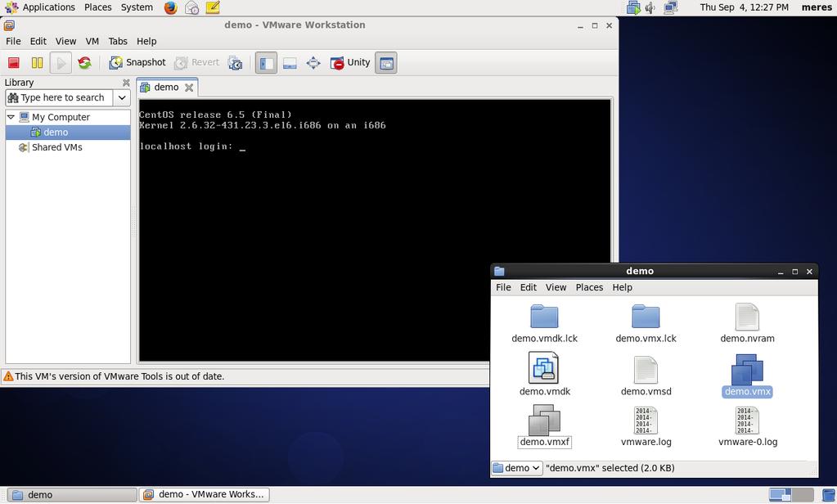This screenshot has height=504, width=837.
Task: Select the demo.vmxf file
Action: pyautogui.click(x=544, y=426)
